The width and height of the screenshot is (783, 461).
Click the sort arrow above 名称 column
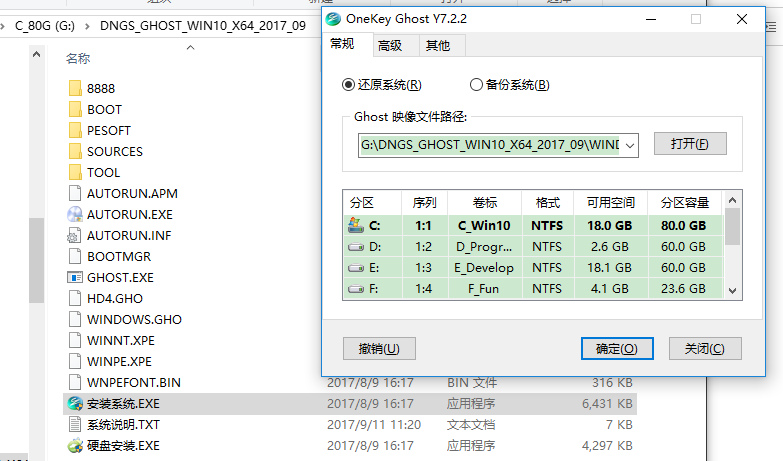pos(190,48)
